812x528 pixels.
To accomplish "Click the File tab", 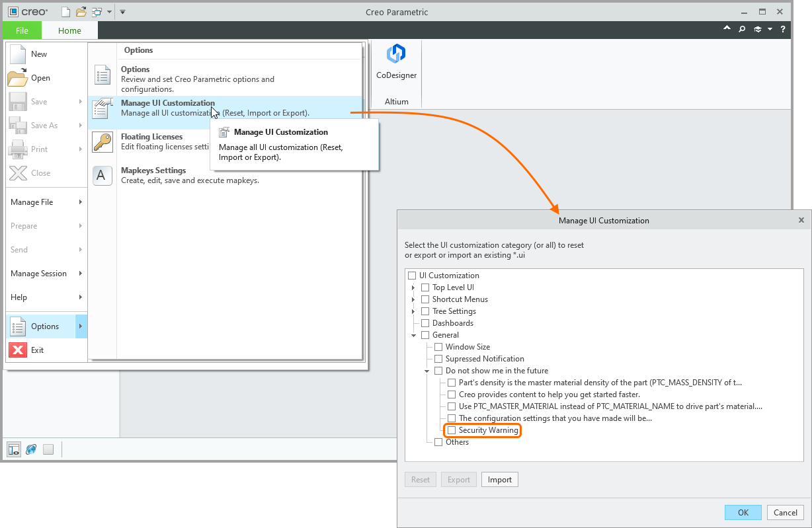I will click(22, 30).
